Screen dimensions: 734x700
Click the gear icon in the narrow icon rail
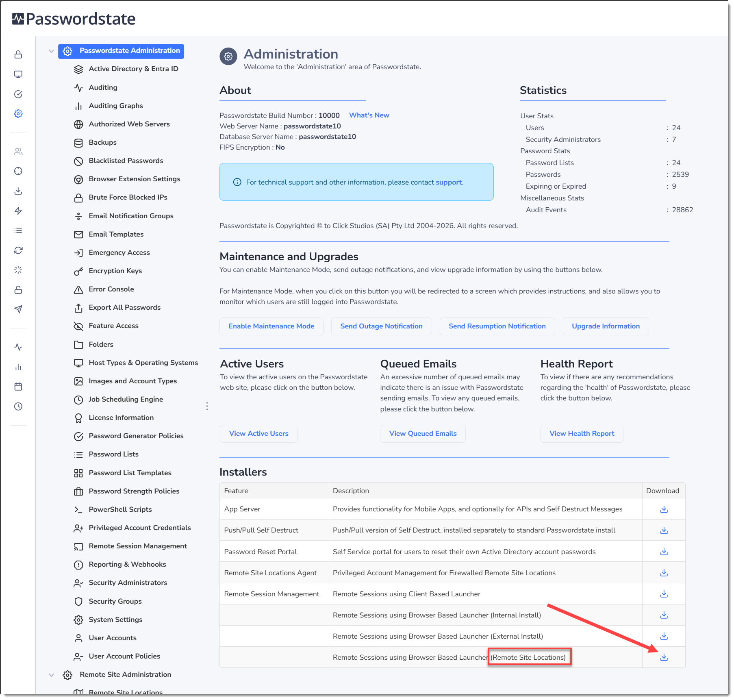click(18, 114)
